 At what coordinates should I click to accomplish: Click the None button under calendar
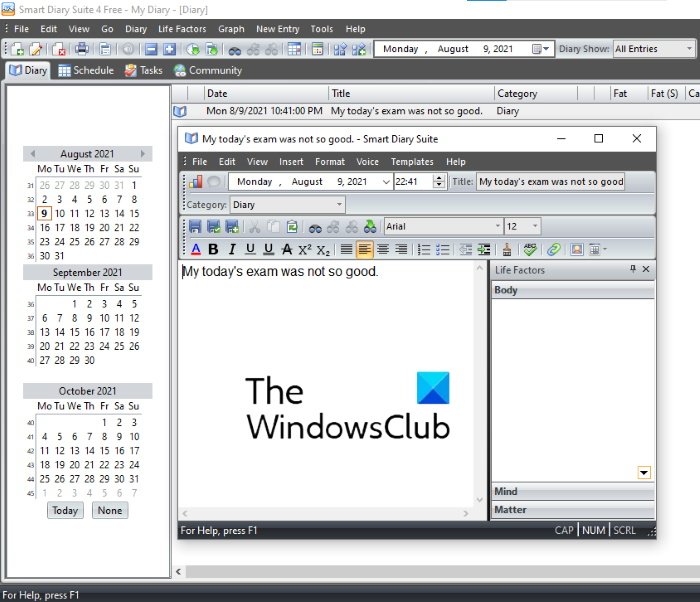pyautogui.click(x=110, y=510)
